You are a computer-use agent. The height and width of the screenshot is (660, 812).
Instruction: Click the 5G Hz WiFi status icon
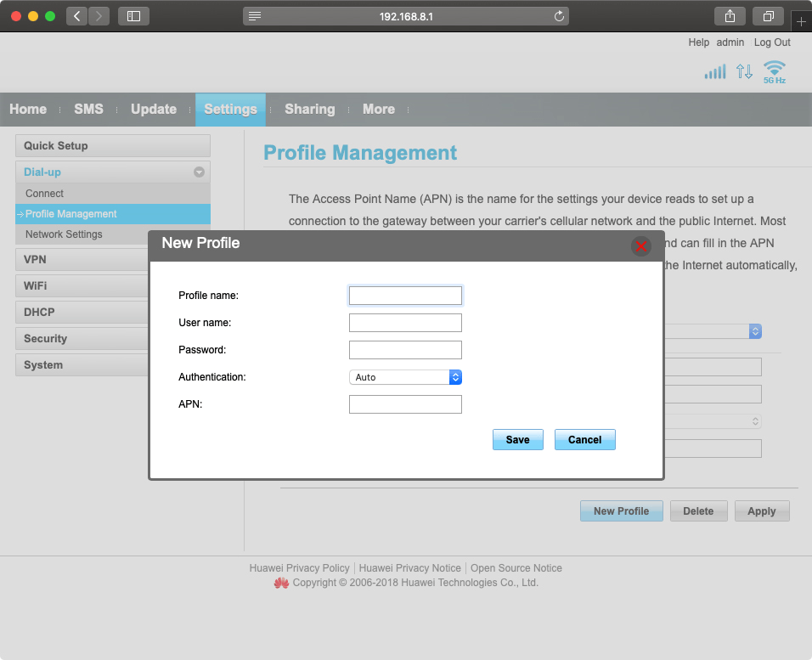tap(774, 71)
